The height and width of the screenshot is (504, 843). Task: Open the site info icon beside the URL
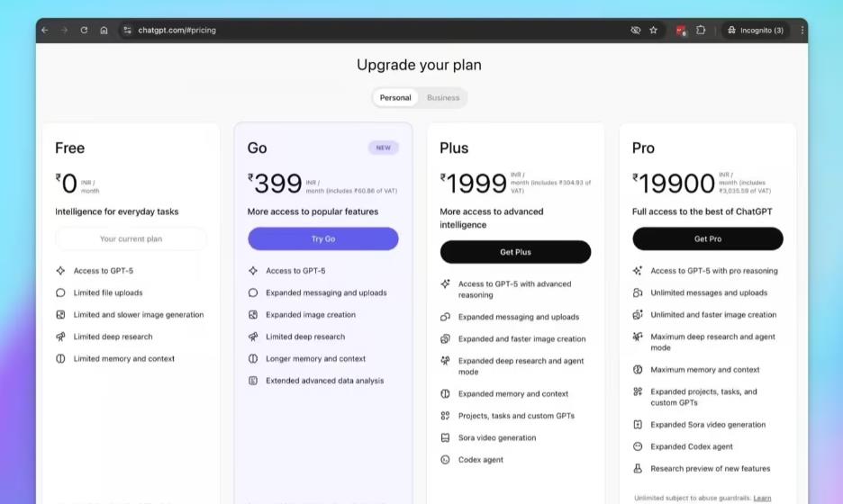pyautogui.click(x=127, y=30)
